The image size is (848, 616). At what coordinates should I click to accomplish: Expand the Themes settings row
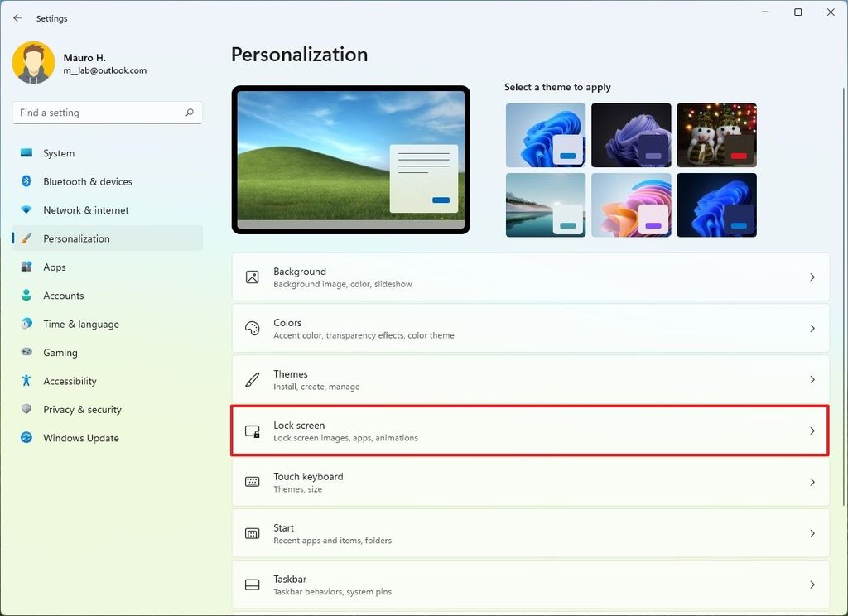pos(530,380)
